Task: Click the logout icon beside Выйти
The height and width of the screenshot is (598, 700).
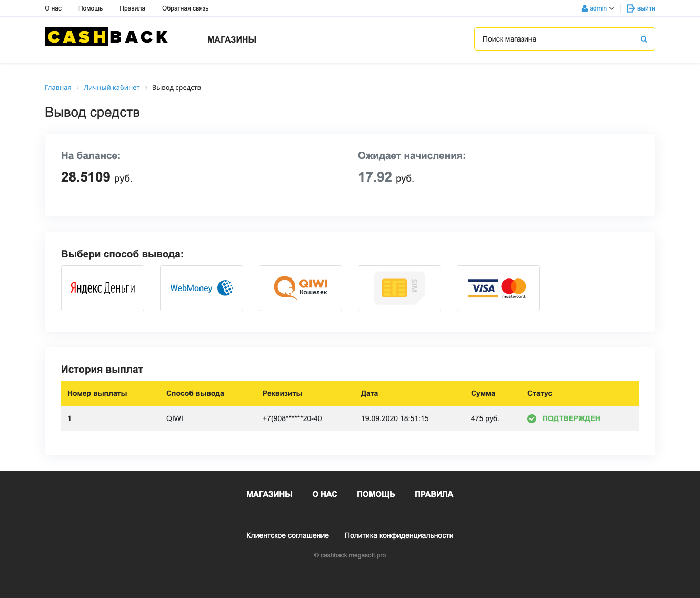Action: click(x=631, y=8)
